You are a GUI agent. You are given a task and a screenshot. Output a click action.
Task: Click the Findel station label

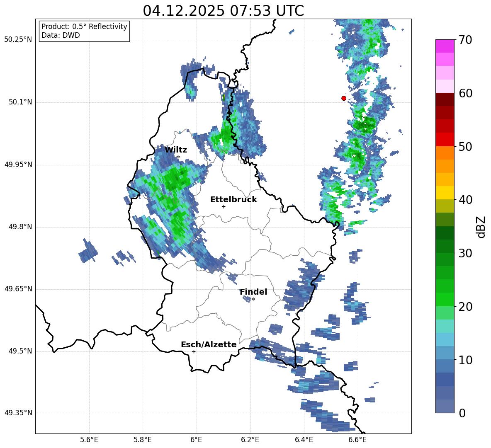coord(253,292)
